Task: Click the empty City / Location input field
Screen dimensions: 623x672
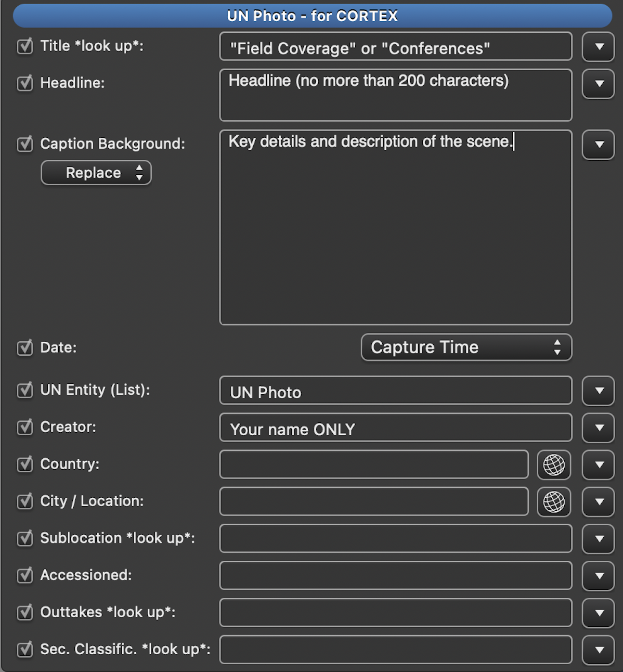Action: click(x=374, y=501)
